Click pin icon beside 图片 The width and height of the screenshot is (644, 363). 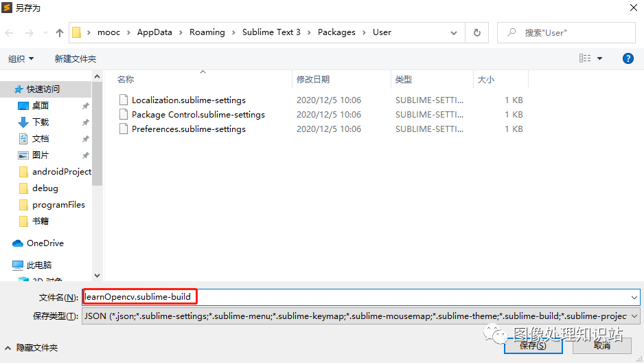[x=85, y=155]
